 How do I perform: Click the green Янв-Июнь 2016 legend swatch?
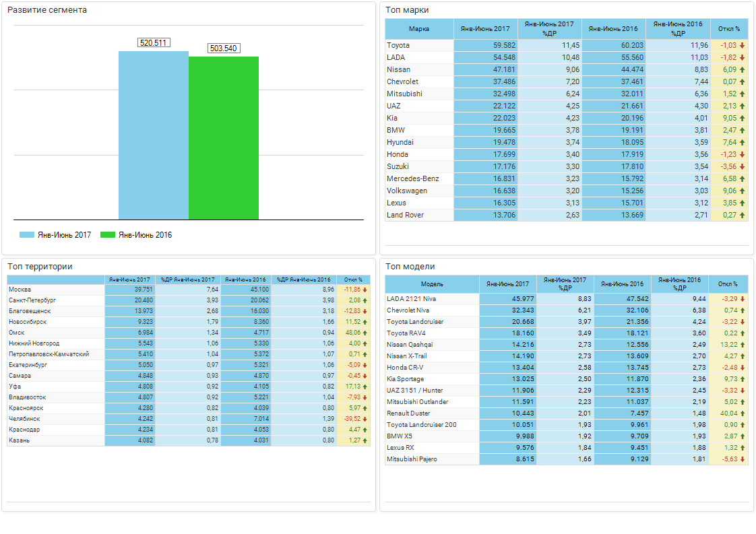coord(108,235)
